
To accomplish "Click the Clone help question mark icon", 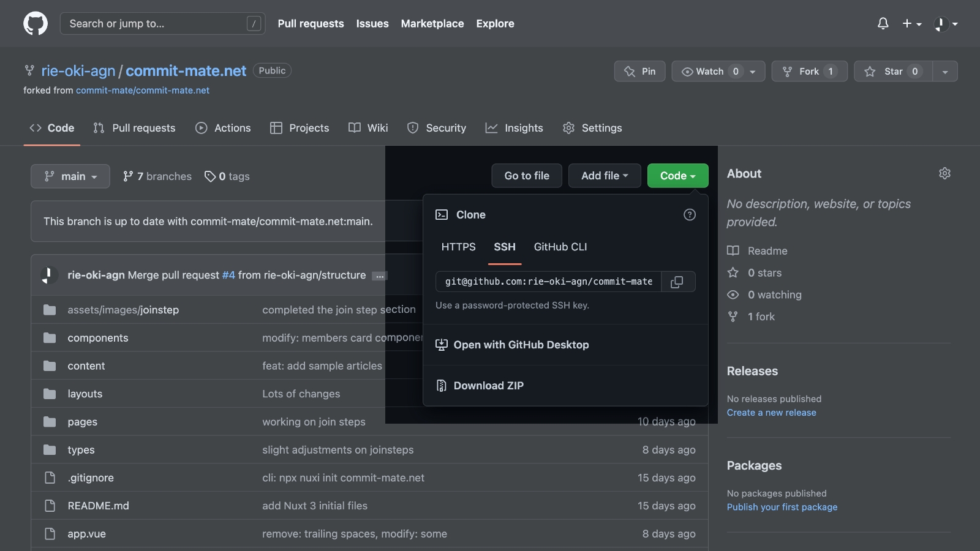I will click(690, 215).
